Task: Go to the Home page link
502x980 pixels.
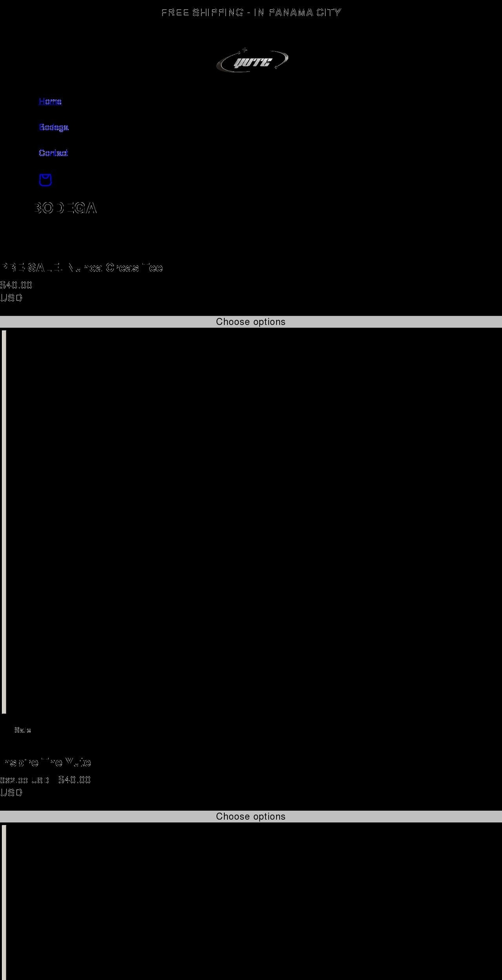Action: pos(50,101)
